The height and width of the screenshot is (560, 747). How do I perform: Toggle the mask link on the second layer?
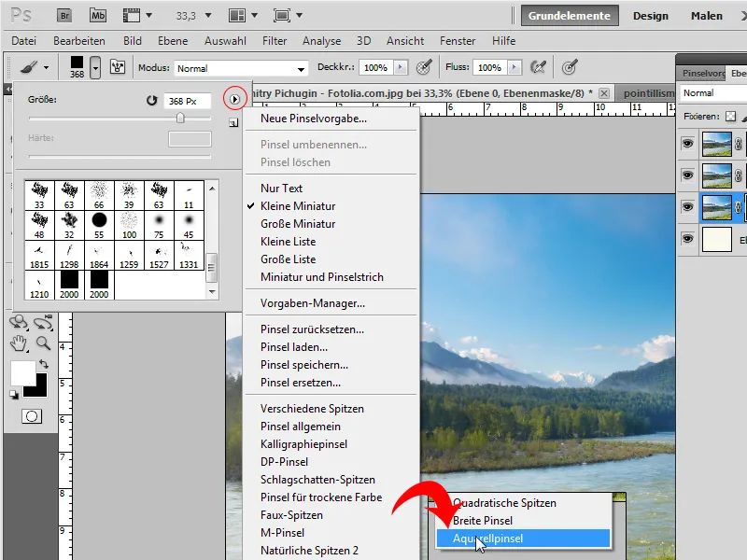click(739, 175)
